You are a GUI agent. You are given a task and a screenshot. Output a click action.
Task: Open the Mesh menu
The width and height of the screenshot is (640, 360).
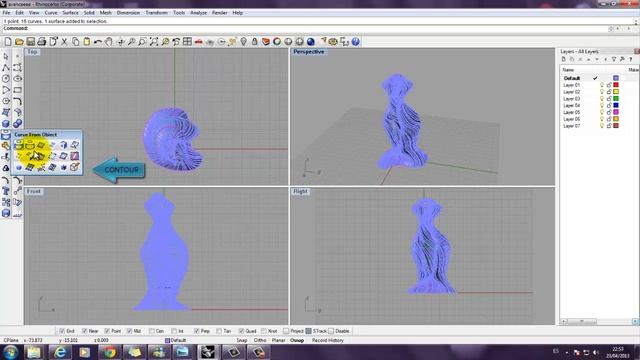[x=105, y=13]
